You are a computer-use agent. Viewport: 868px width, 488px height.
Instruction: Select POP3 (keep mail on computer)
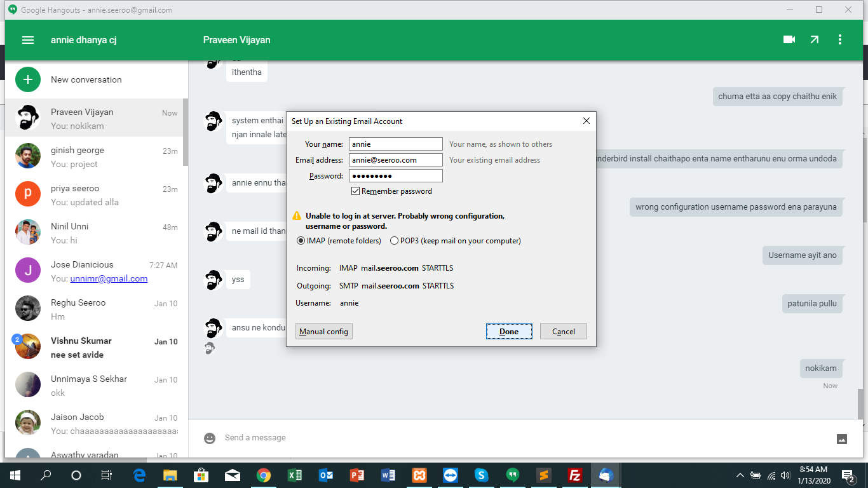point(395,241)
